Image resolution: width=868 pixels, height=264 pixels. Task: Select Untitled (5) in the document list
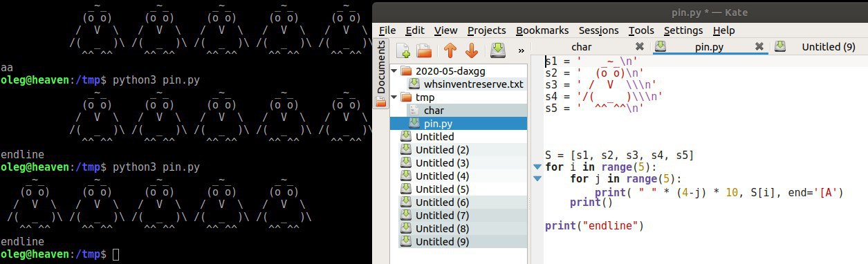point(443,189)
